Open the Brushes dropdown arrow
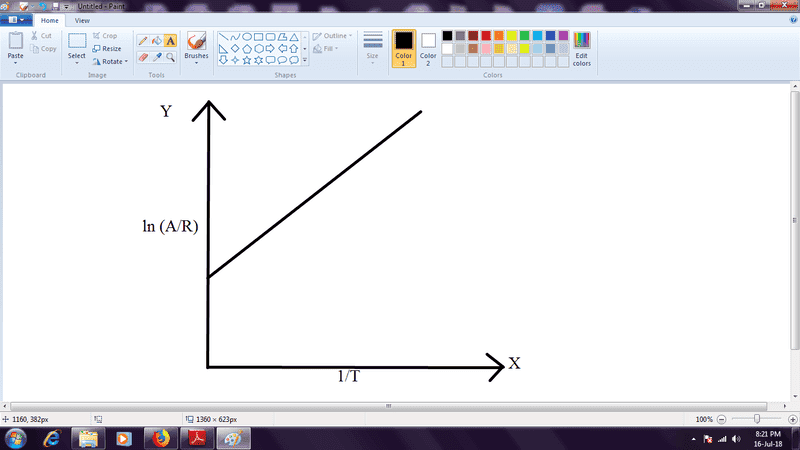Viewport: 800px width, 450px height. 196,63
